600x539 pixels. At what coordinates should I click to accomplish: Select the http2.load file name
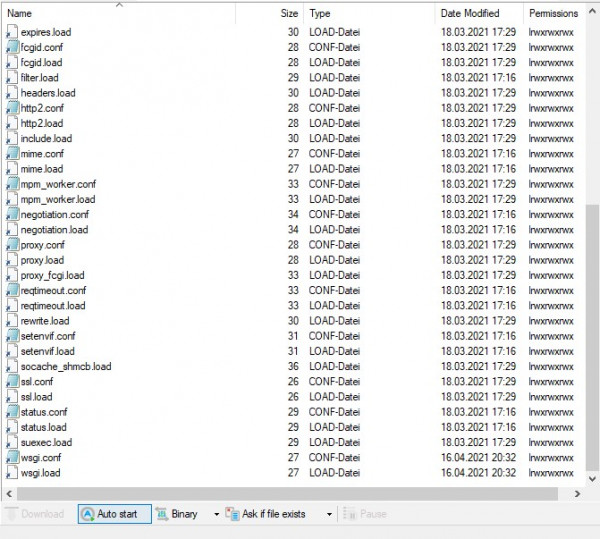coord(42,124)
